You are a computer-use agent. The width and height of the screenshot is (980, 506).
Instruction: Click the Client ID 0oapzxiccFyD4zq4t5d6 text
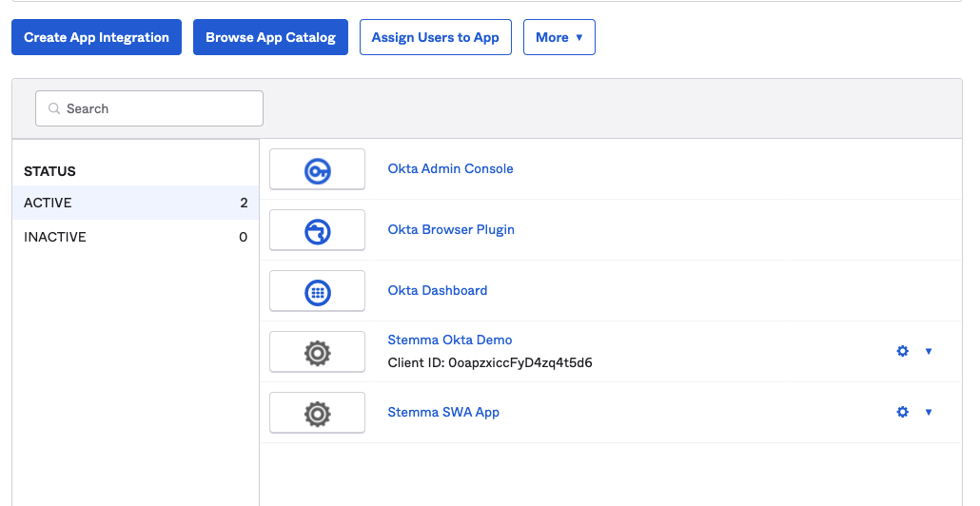pos(490,363)
